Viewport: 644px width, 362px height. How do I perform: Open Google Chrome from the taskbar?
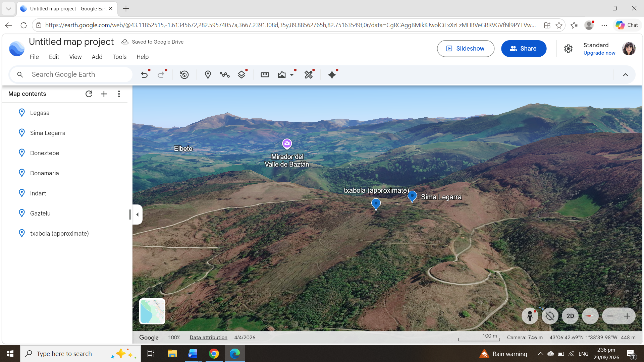point(214,354)
